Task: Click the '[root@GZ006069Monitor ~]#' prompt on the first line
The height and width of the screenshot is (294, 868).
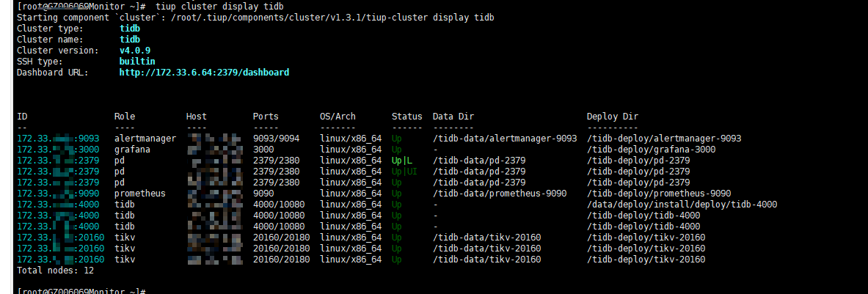Action: click(81, 7)
